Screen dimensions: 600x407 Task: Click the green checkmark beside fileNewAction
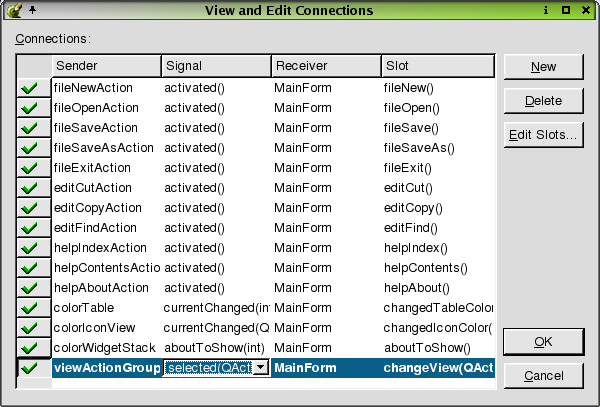click(29, 88)
